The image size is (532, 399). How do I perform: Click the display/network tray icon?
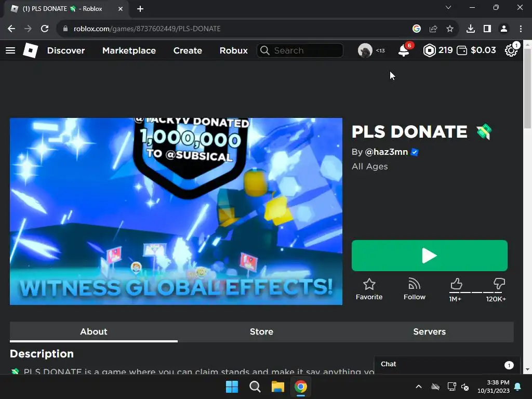click(451, 387)
